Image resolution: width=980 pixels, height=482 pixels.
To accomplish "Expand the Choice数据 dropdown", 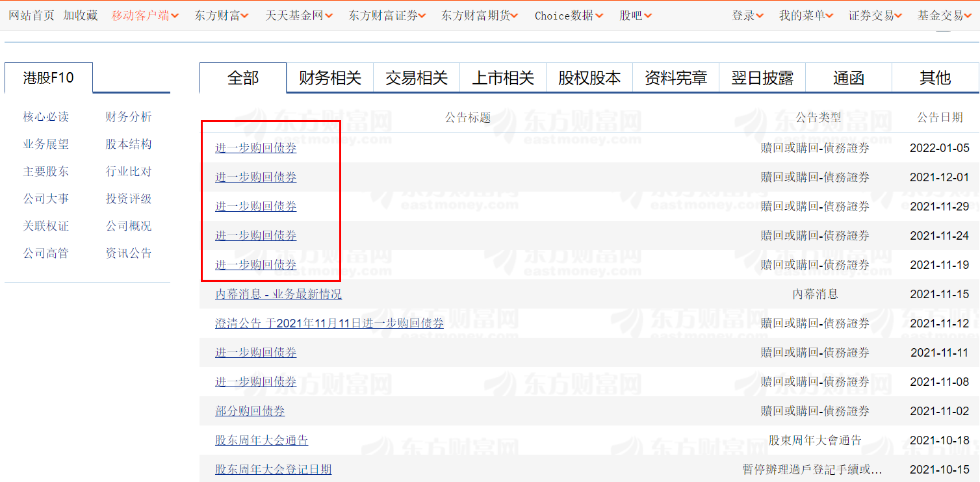I will [569, 16].
